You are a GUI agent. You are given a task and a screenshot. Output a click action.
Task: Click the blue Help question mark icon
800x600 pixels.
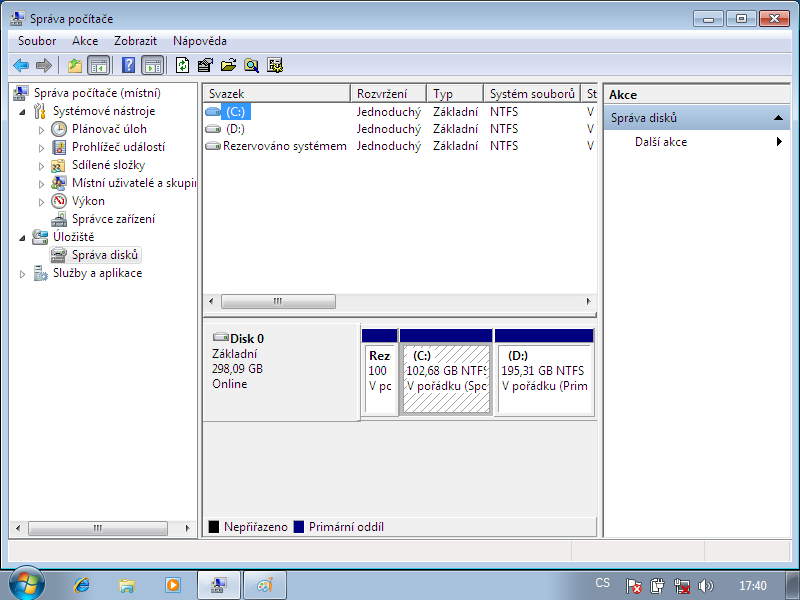(128, 65)
